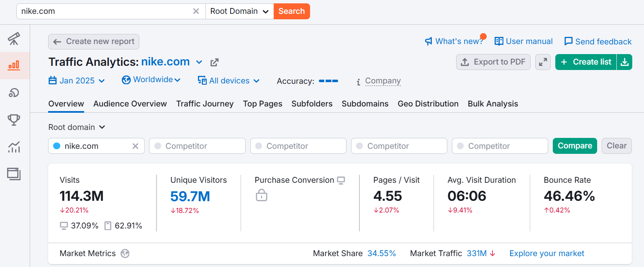The width and height of the screenshot is (644, 267).
Task: Click the 34.55% Market Share value
Action: coord(382,253)
